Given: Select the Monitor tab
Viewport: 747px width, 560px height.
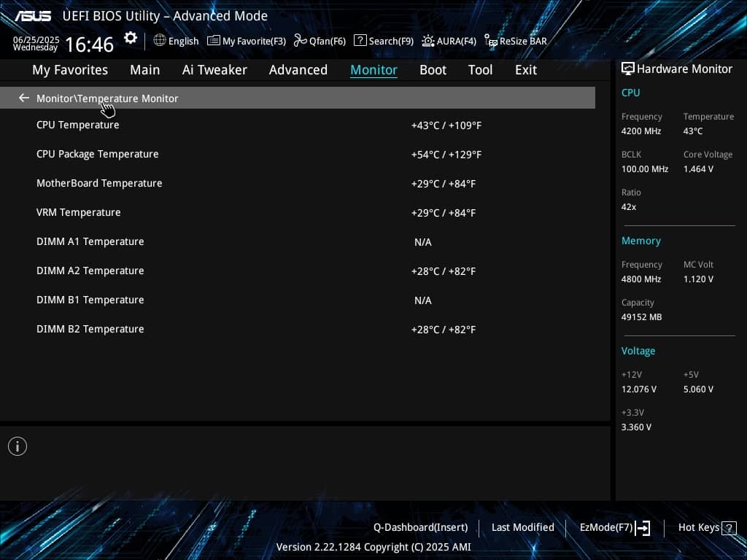Looking at the screenshot, I should (x=373, y=70).
